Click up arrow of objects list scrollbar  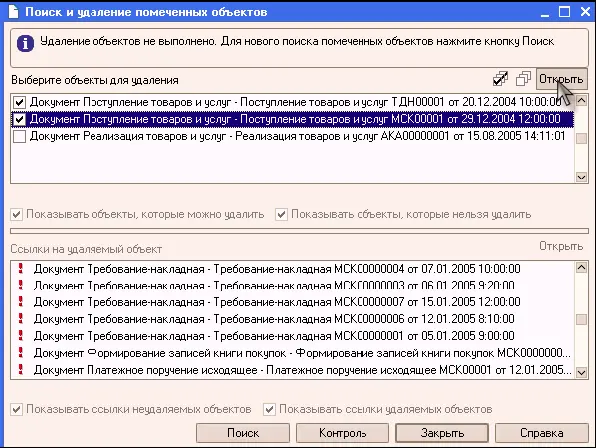(x=581, y=100)
